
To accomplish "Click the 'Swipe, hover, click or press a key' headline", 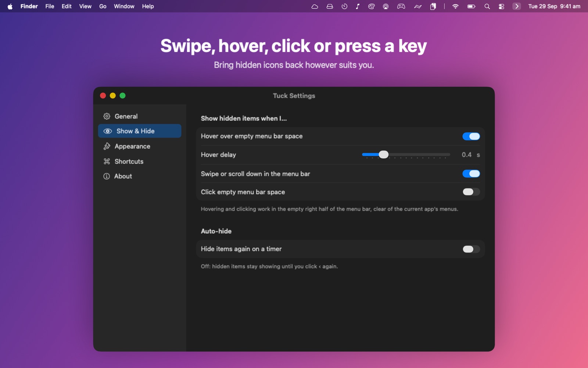I will click(x=294, y=46).
